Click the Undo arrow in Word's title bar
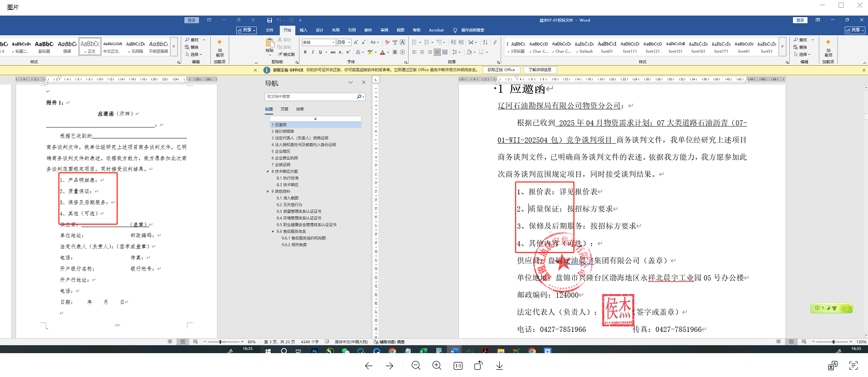 (x=279, y=20)
